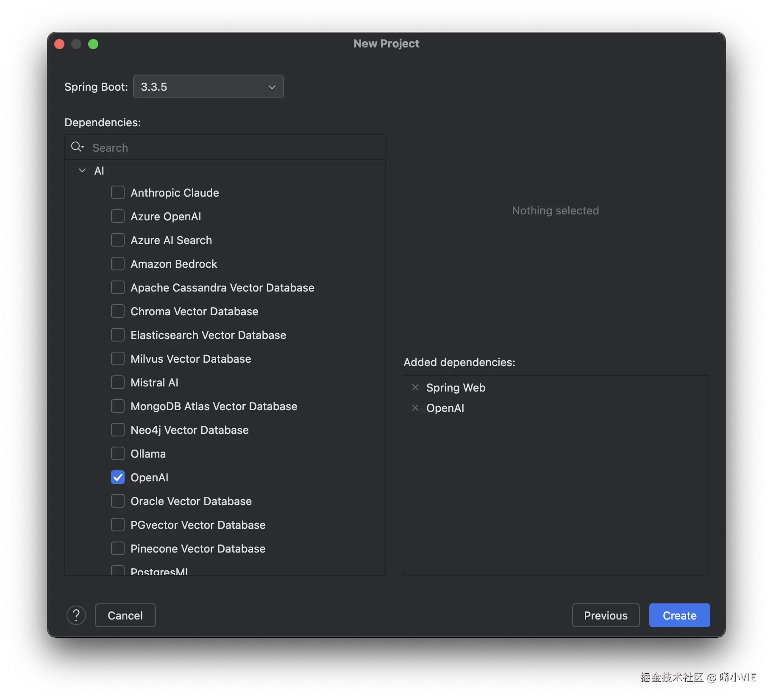Click the Create button

pos(679,615)
